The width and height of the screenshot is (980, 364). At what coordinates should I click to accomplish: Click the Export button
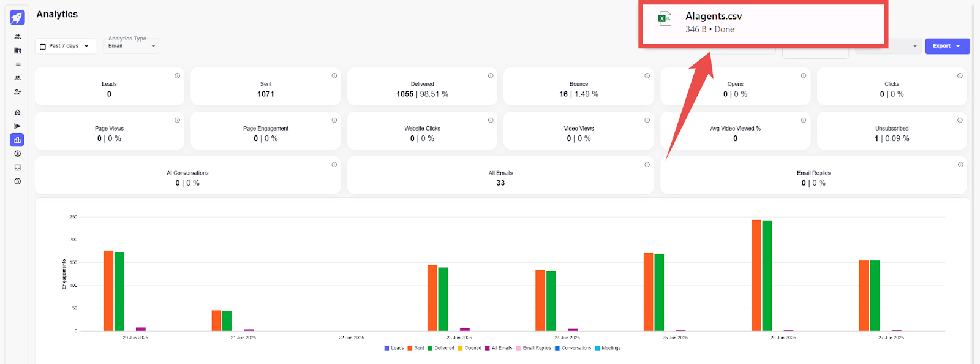click(x=946, y=46)
